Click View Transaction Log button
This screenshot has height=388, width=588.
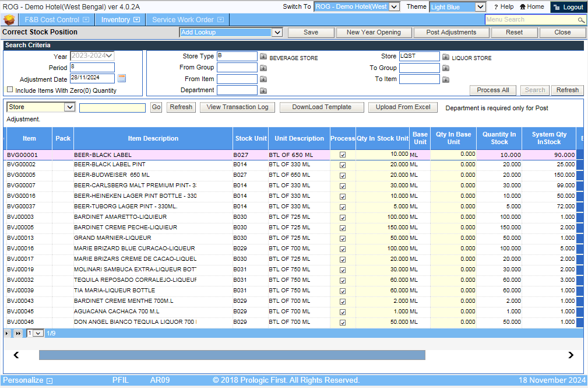237,107
